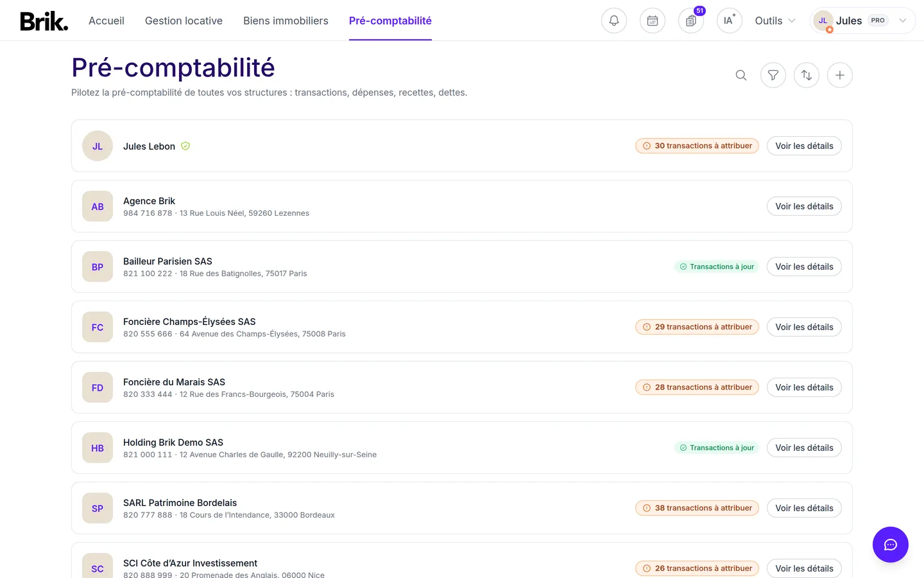The height and width of the screenshot is (578, 924).
Task: Click the SP avatar of SARL Patrimoine Bordelais
Action: [98, 508]
